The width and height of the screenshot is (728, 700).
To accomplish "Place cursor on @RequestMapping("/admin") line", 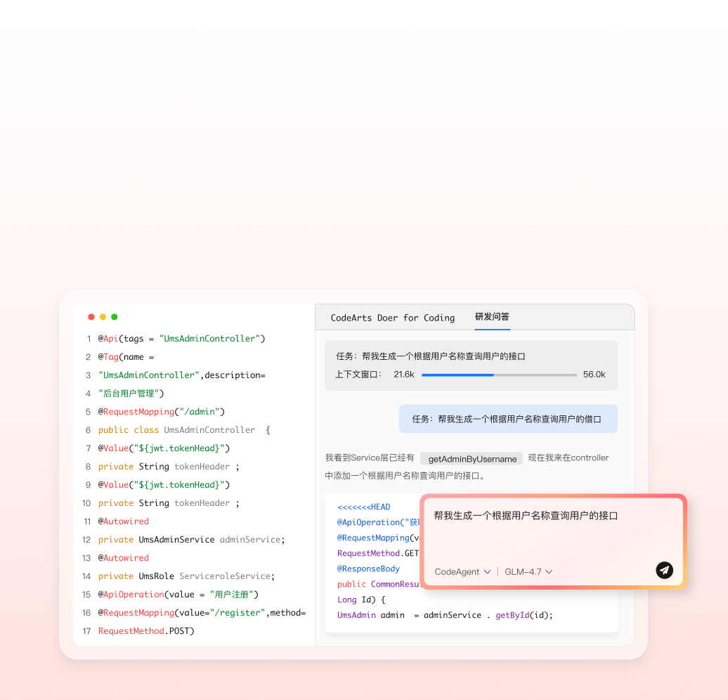I will click(161, 412).
